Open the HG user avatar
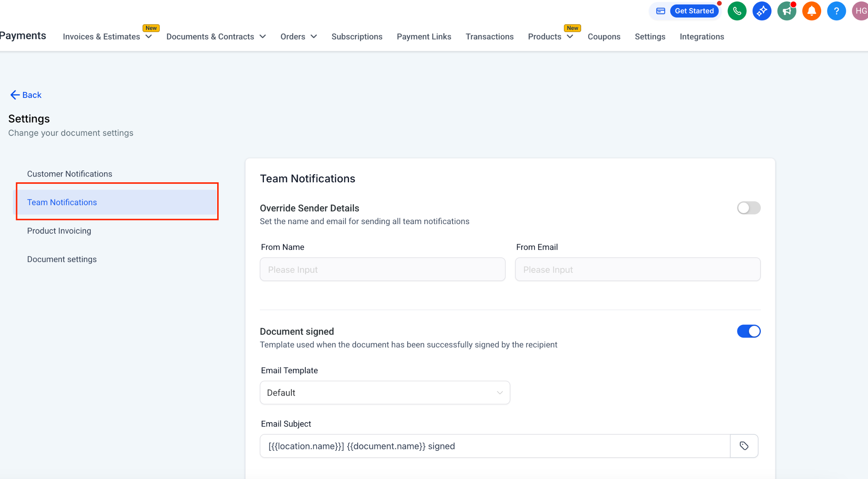Image resolution: width=868 pixels, height=479 pixels. click(860, 11)
